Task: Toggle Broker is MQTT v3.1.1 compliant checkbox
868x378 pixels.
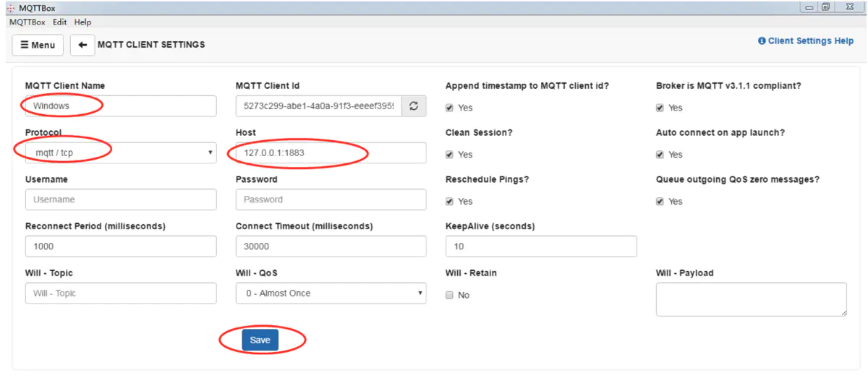Action: click(x=660, y=108)
